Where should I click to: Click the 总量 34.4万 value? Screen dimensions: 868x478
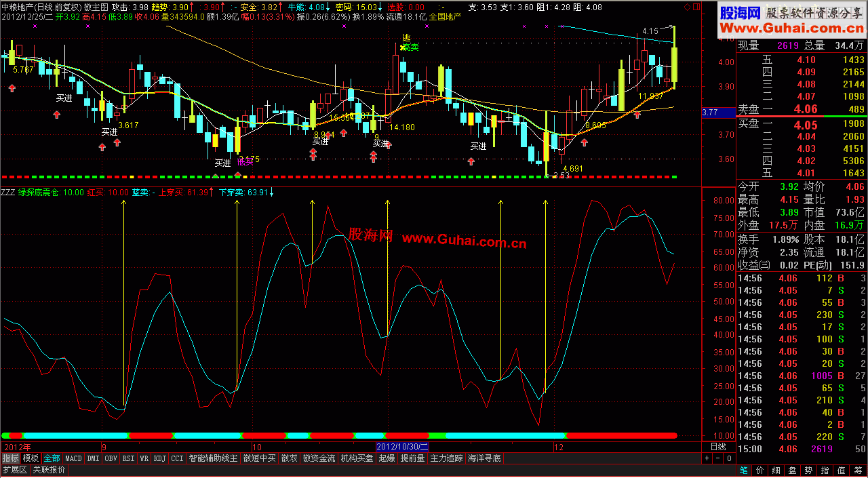click(849, 45)
